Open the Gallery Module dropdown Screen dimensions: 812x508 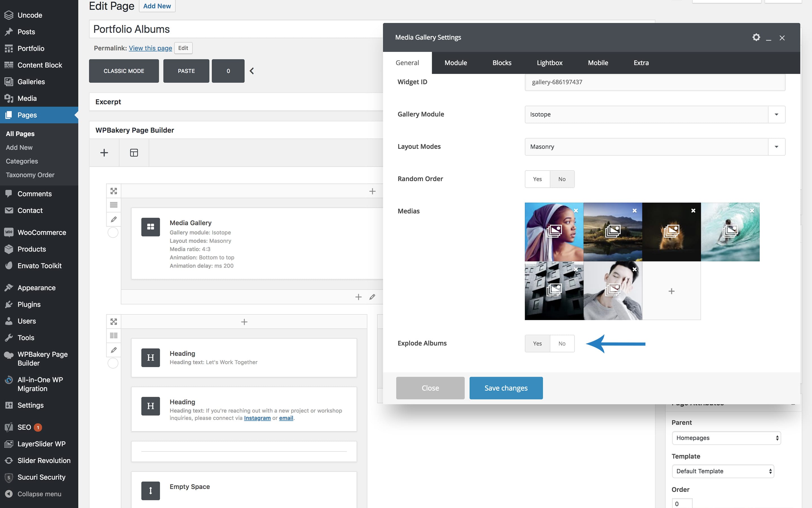point(654,114)
